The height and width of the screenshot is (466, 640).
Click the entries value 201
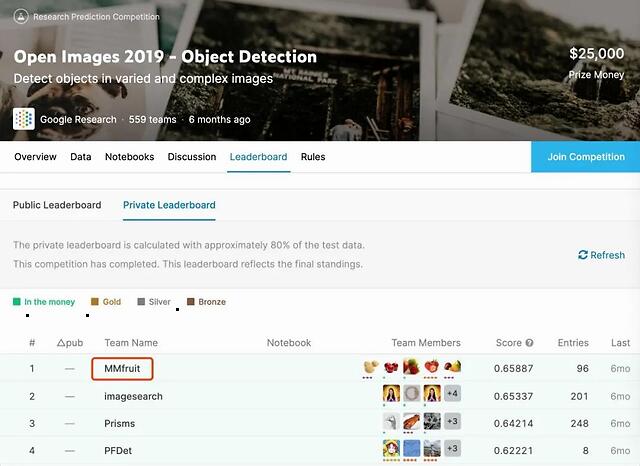[580, 396]
